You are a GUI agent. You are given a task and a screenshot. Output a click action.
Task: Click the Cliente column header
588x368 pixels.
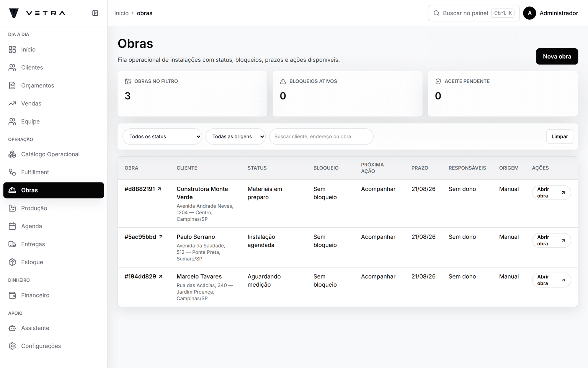(187, 168)
